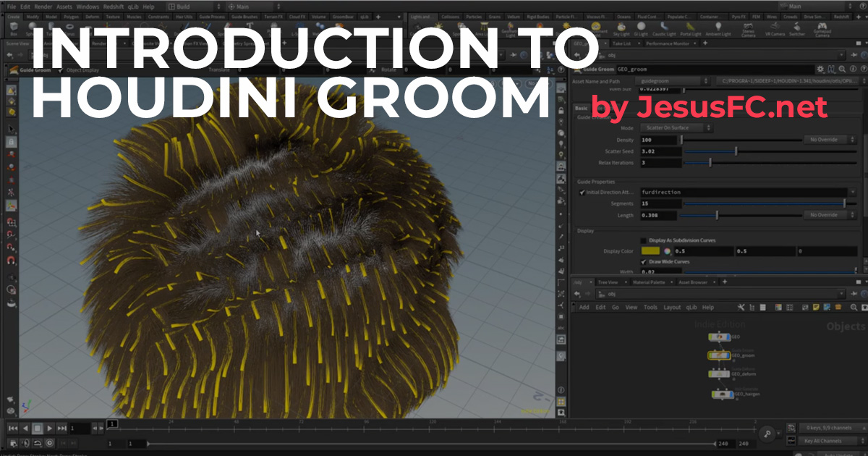Enable Display As Subdivision Curves
868x456 pixels.
[x=643, y=240]
